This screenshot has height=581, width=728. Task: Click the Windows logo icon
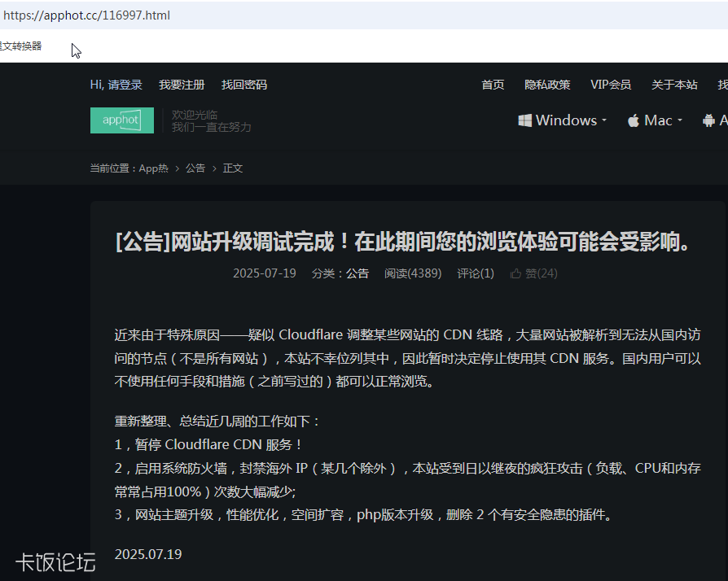point(525,120)
